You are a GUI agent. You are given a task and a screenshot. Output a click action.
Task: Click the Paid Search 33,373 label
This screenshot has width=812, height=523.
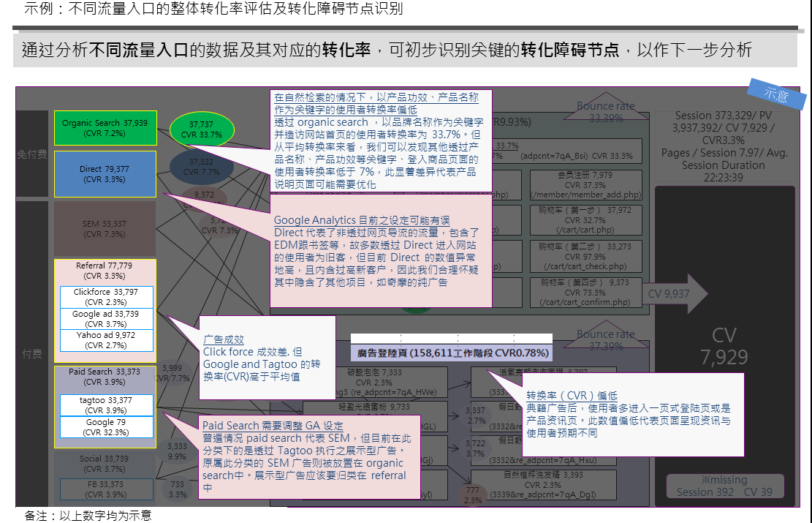click(105, 377)
